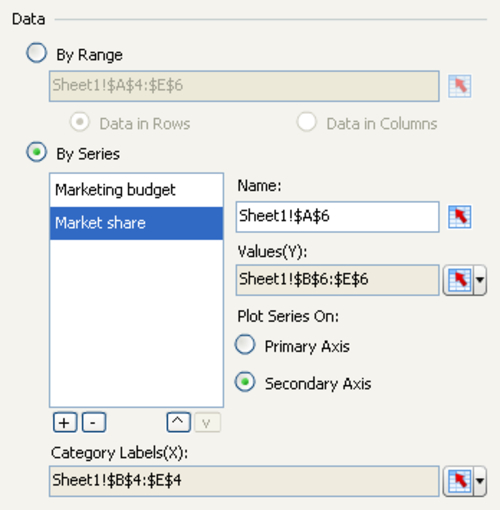Open dropdown arrow beside Category Labels picker
The width and height of the screenshot is (500, 510).
point(480,481)
